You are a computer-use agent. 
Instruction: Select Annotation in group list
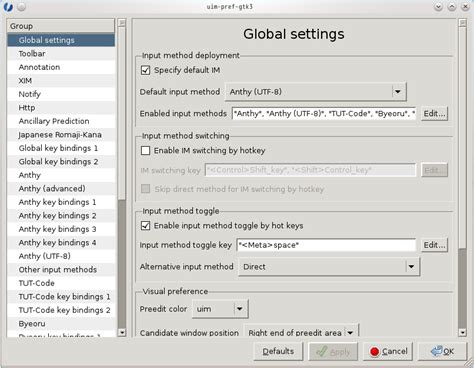click(61, 67)
